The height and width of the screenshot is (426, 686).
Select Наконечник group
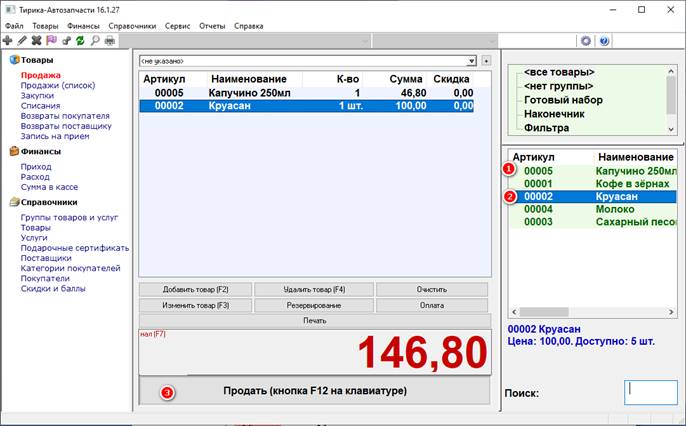(x=554, y=114)
